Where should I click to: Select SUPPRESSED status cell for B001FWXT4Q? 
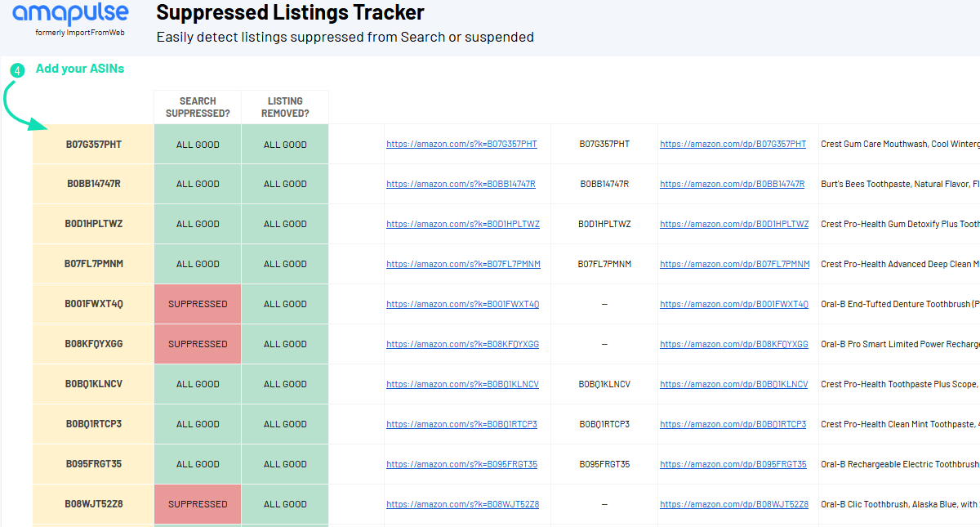pos(198,304)
